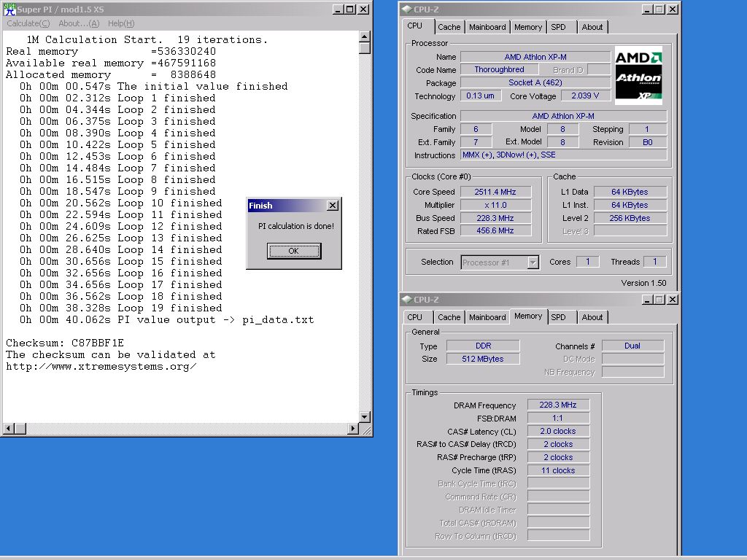Click the Code Name field Thoroughbred
Viewport: 747px width, 560px height.
click(499, 69)
